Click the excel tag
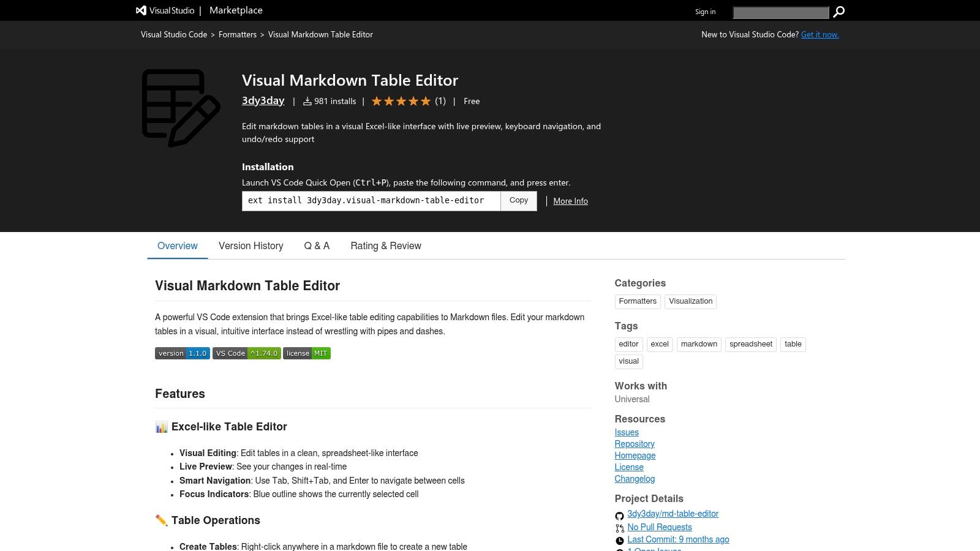This screenshot has height=551, width=980. 660,344
